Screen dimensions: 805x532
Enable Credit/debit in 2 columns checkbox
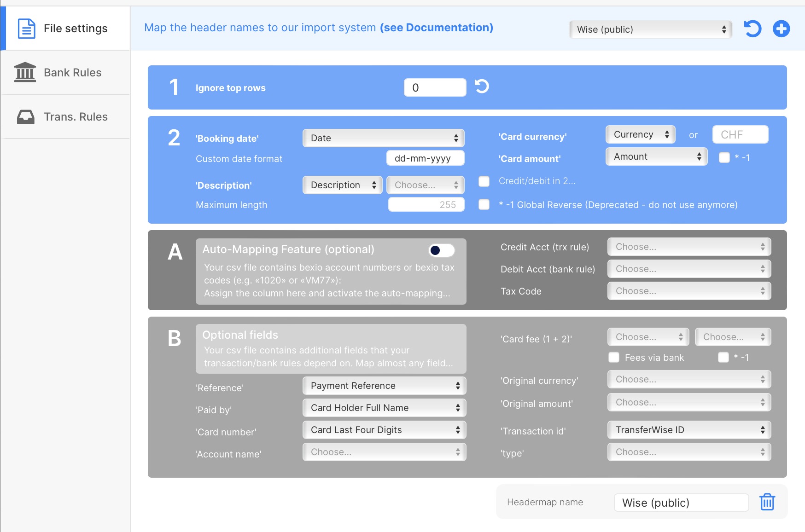pyautogui.click(x=484, y=181)
